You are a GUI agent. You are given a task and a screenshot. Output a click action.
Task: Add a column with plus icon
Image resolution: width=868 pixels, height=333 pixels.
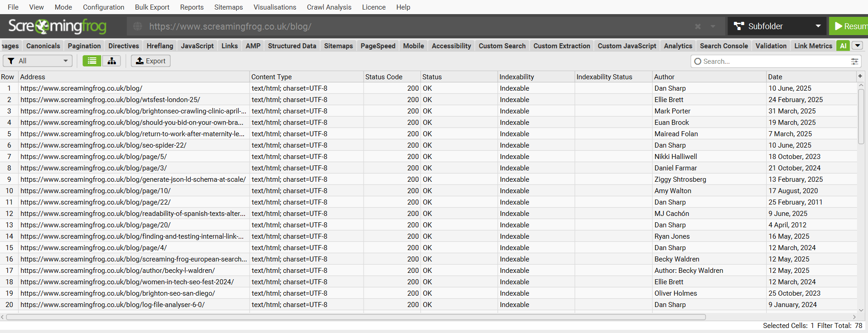(x=860, y=77)
